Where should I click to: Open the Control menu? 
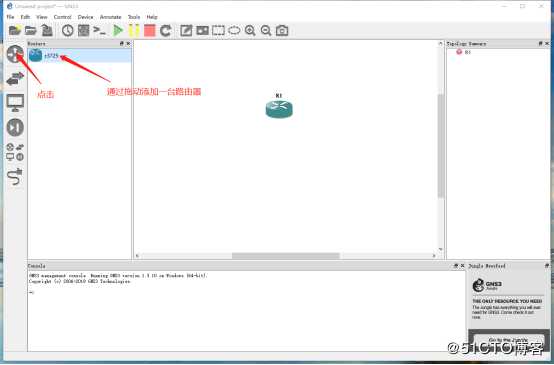62,17
